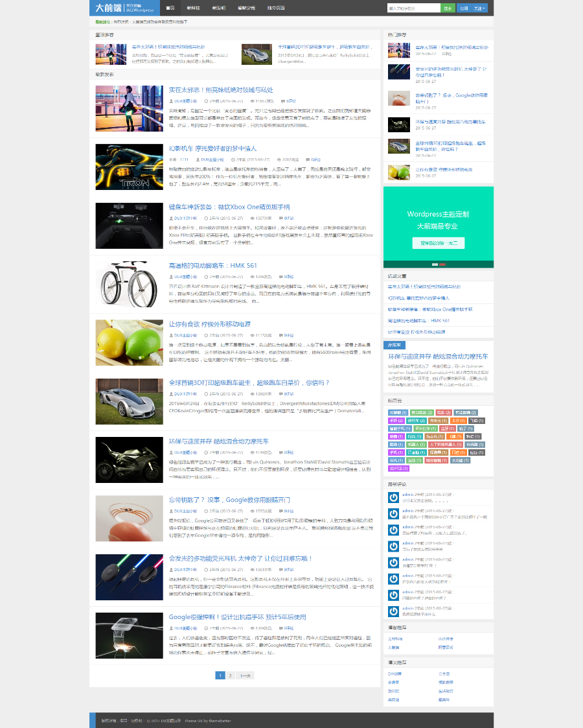The width and height of the screenshot is (583, 728).
Task: Click footer 'theme DUX by themebetter' link
Action: [x=208, y=721]
